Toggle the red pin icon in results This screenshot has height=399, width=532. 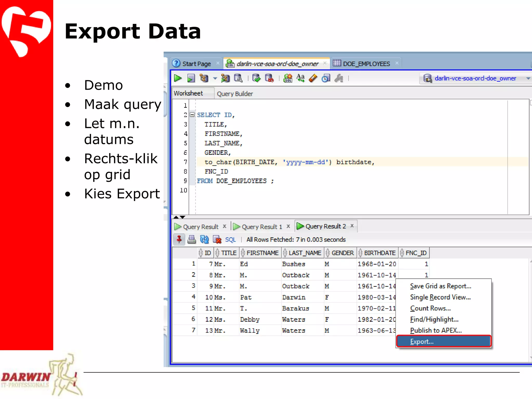point(179,239)
